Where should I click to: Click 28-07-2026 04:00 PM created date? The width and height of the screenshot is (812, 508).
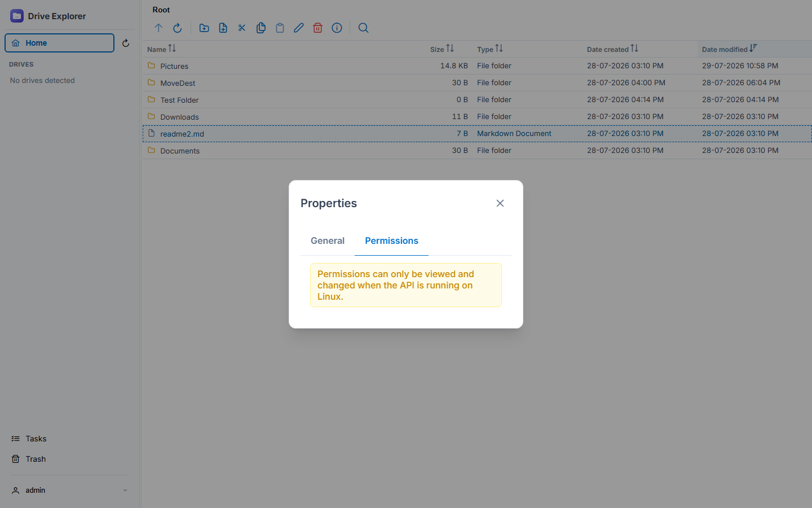(x=626, y=82)
